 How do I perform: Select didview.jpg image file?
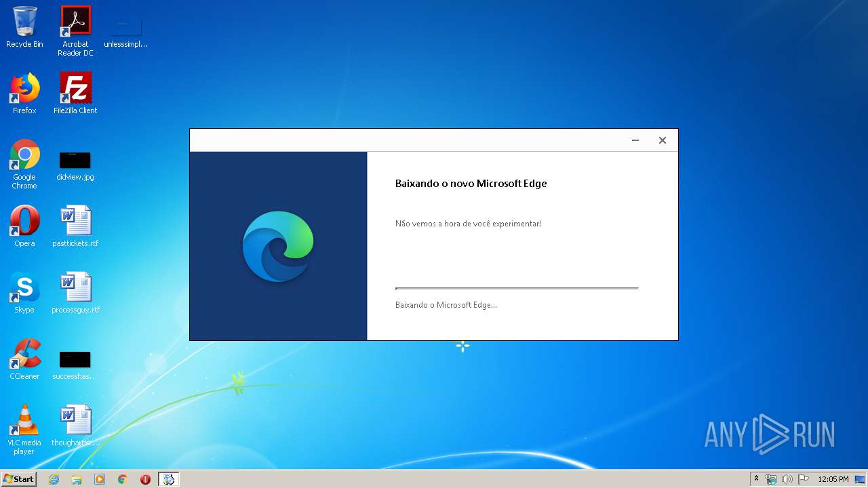coord(75,166)
